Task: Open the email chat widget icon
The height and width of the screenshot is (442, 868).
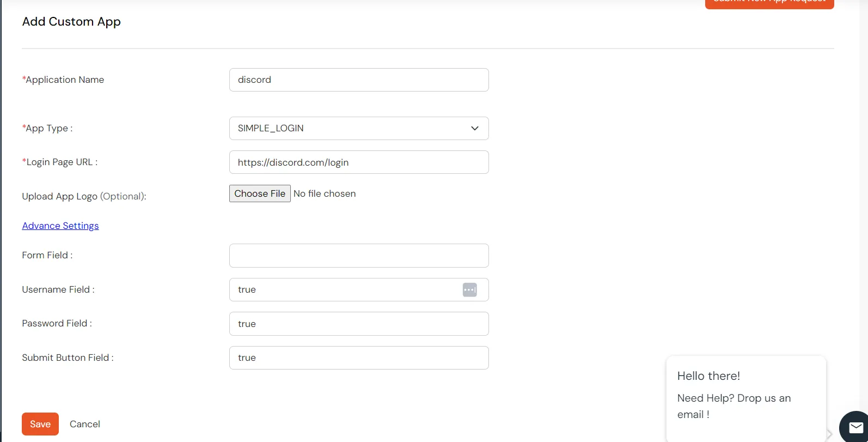Action: [855, 427]
